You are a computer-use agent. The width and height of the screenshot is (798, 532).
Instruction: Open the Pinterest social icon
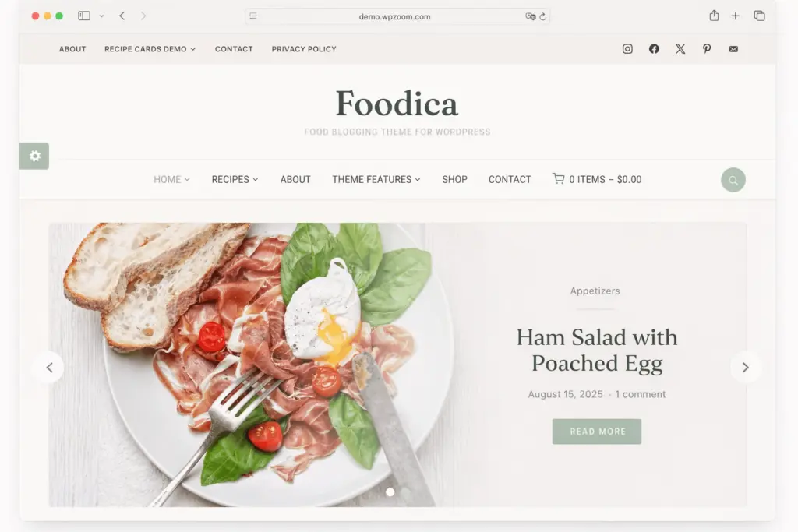coord(707,49)
